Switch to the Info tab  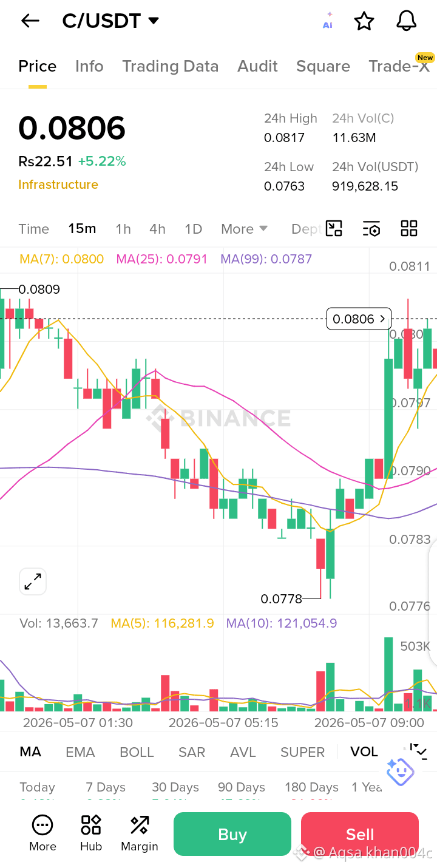89,66
